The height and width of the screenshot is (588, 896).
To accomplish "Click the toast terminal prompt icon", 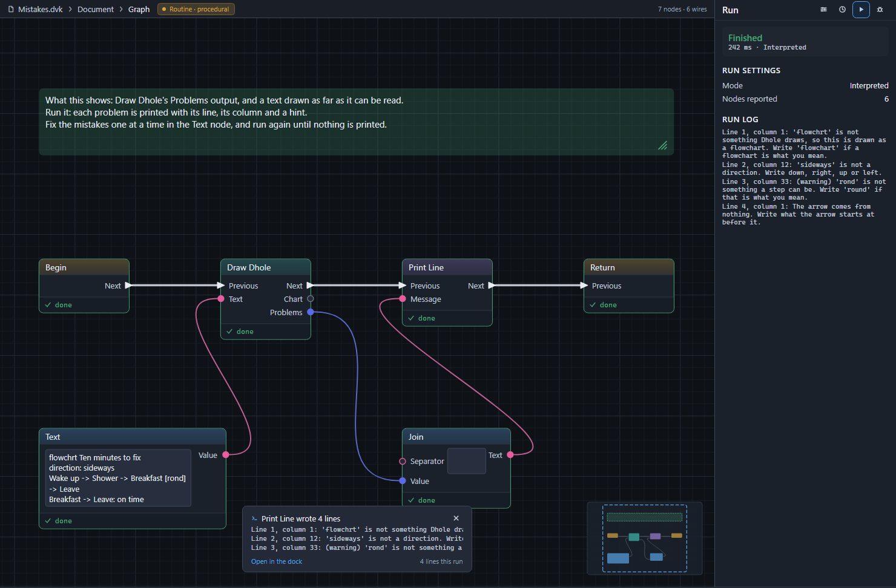I will pos(254,518).
